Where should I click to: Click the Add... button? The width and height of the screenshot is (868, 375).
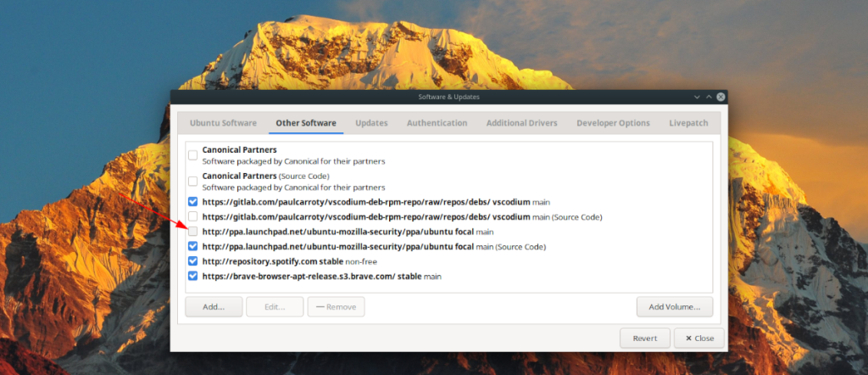[214, 307]
